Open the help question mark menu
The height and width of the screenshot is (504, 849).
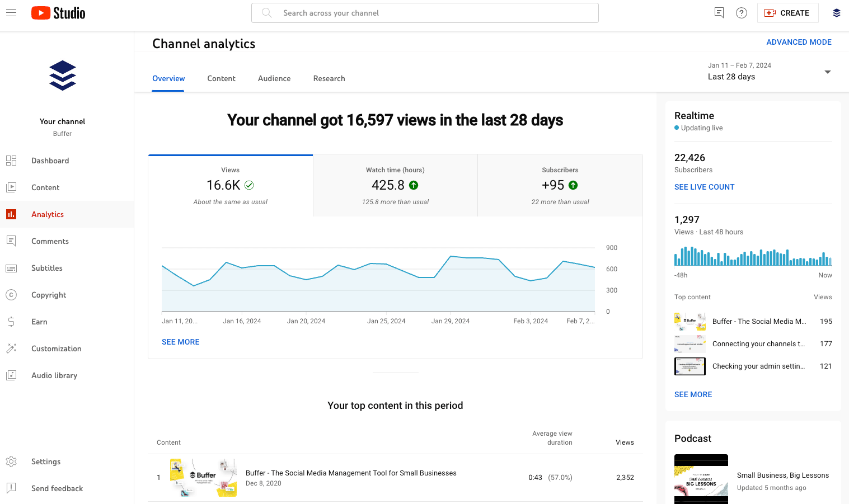pos(742,12)
